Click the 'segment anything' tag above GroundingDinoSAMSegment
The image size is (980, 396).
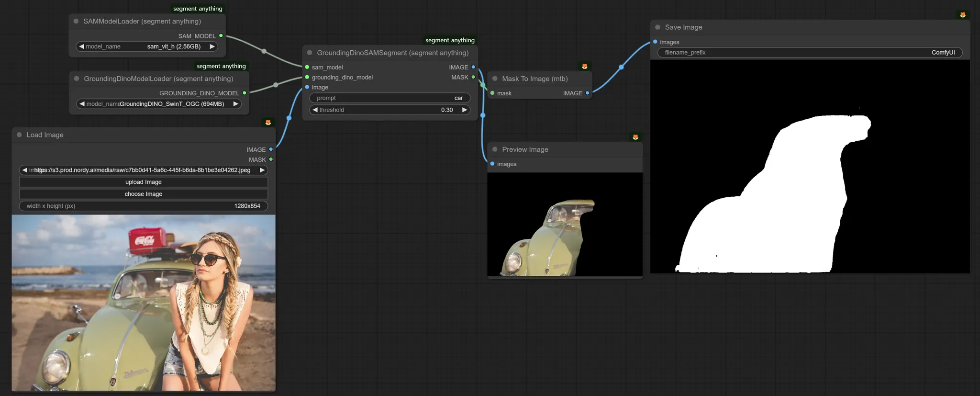click(x=450, y=40)
